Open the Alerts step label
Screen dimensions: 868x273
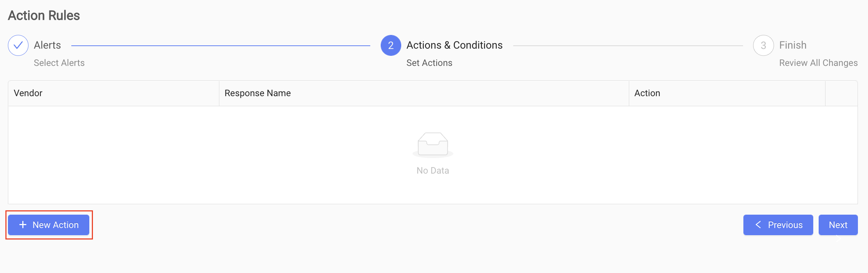(48, 45)
